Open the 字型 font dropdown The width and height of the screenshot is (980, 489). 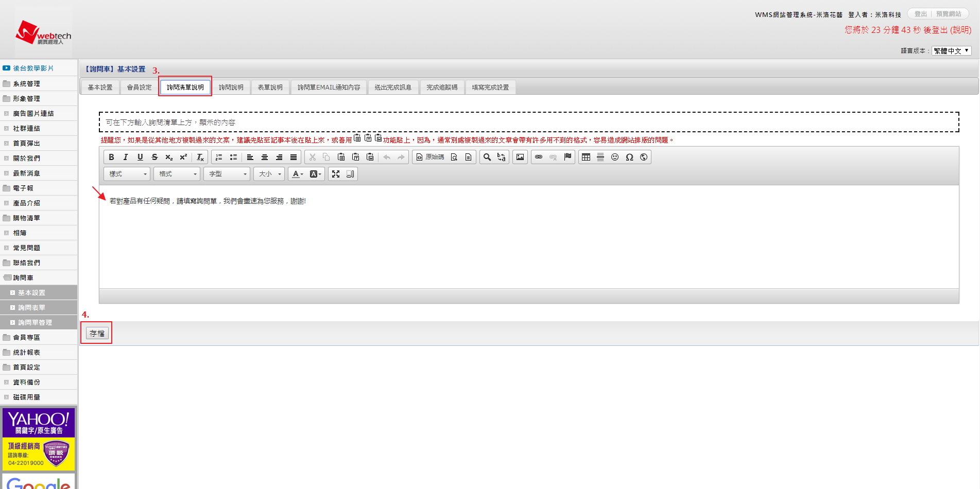point(227,174)
